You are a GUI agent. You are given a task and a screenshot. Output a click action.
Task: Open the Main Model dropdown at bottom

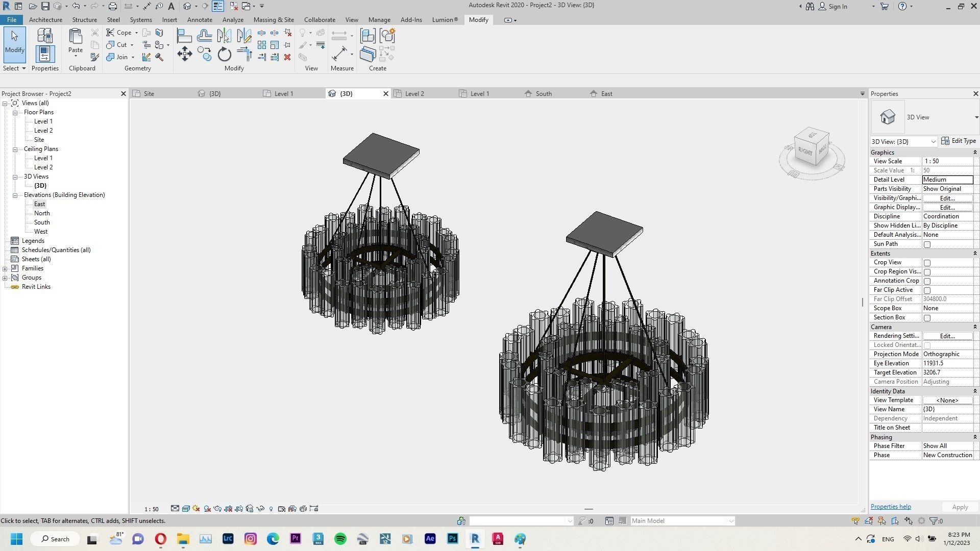click(x=730, y=520)
